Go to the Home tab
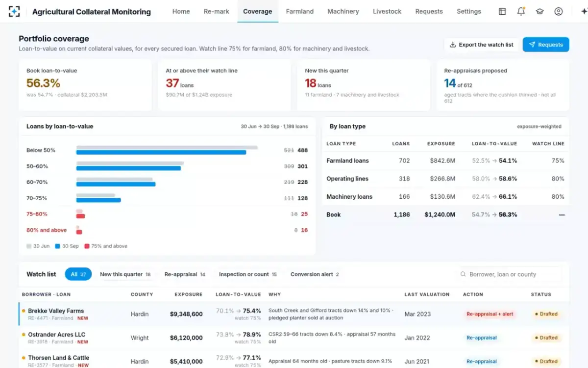The image size is (588, 368). coord(181,11)
